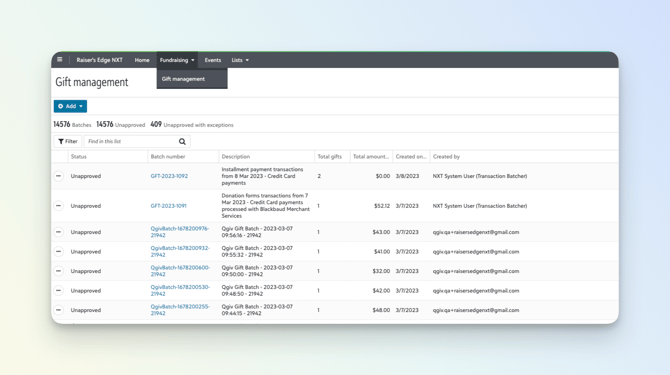The image size is (670, 375).
Task: Select Gift management from Fundraising submenu
Action: (x=183, y=79)
